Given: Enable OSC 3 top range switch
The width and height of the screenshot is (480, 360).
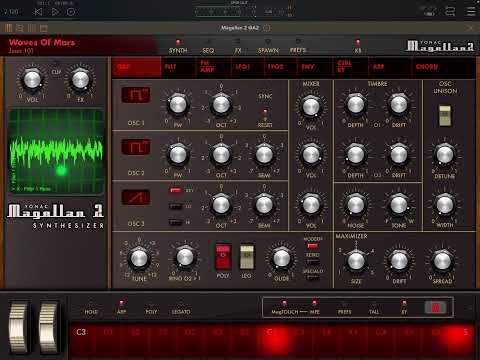Looking at the screenshot, I should point(175,190).
